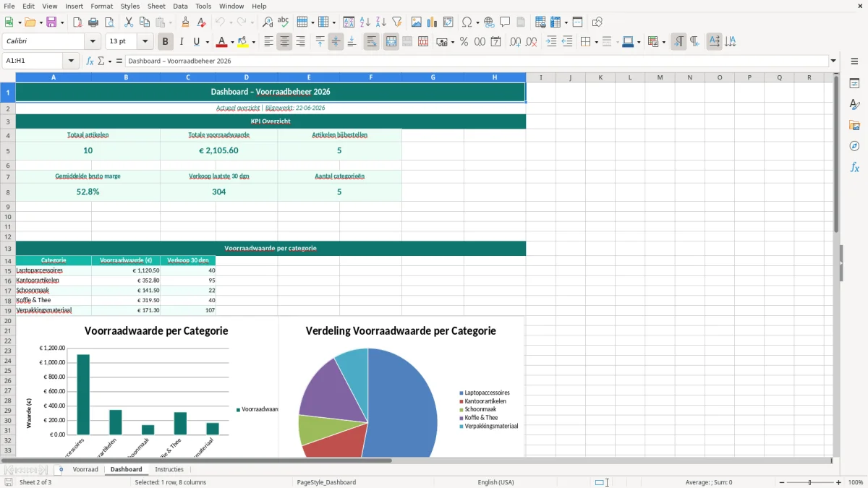Insert a chart via toolbar icon
868x488 pixels.
(x=433, y=22)
